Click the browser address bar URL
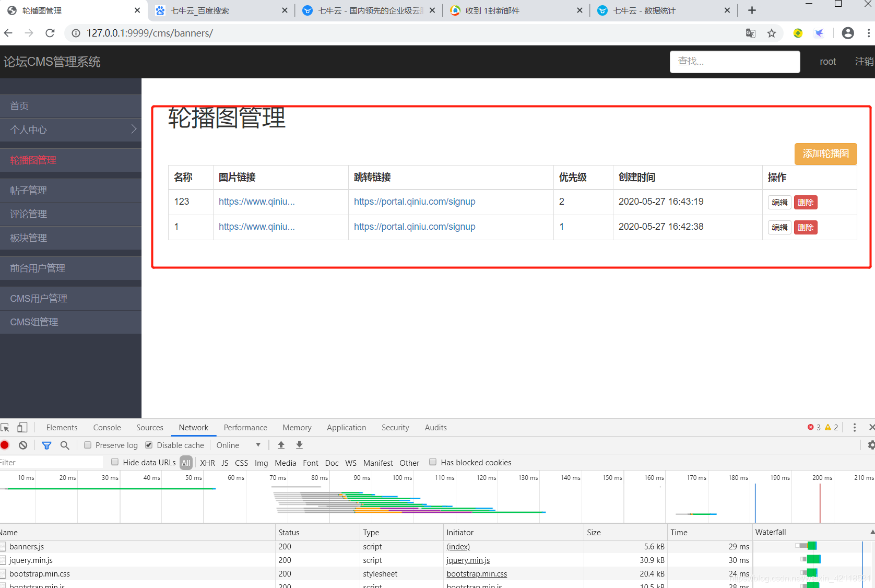 point(150,33)
